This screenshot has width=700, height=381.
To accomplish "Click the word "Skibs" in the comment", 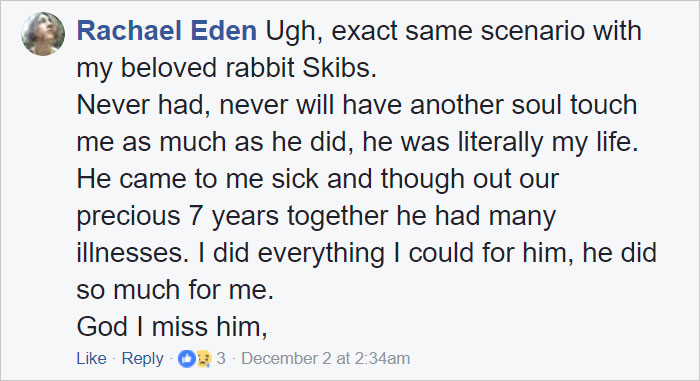I will (x=339, y=68).
